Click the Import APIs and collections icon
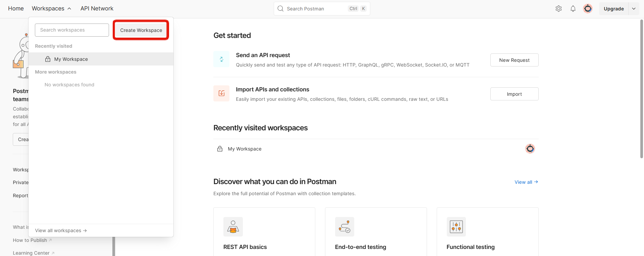The height and width of the screenshot is (256, 644). (221, 93)
